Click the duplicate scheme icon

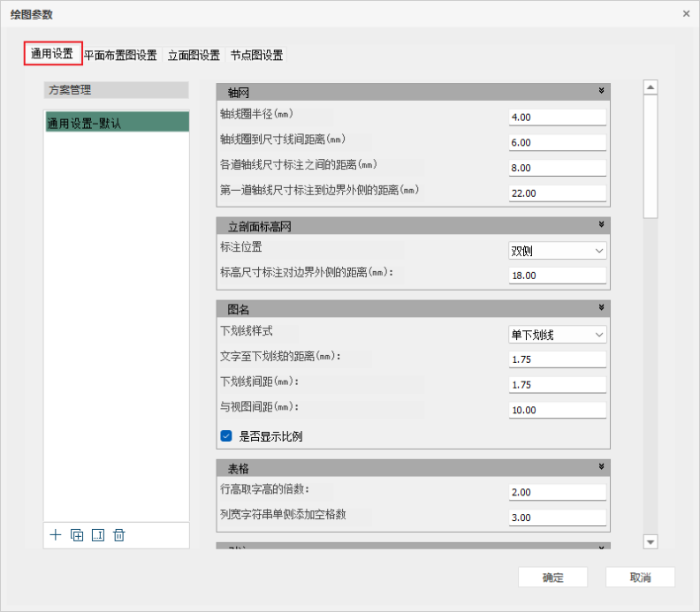point(77,534)
